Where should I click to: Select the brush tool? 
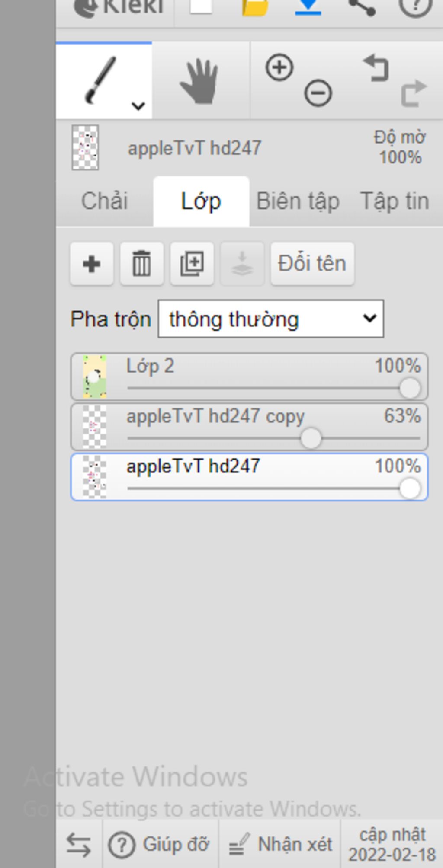(x=101, y=80)
